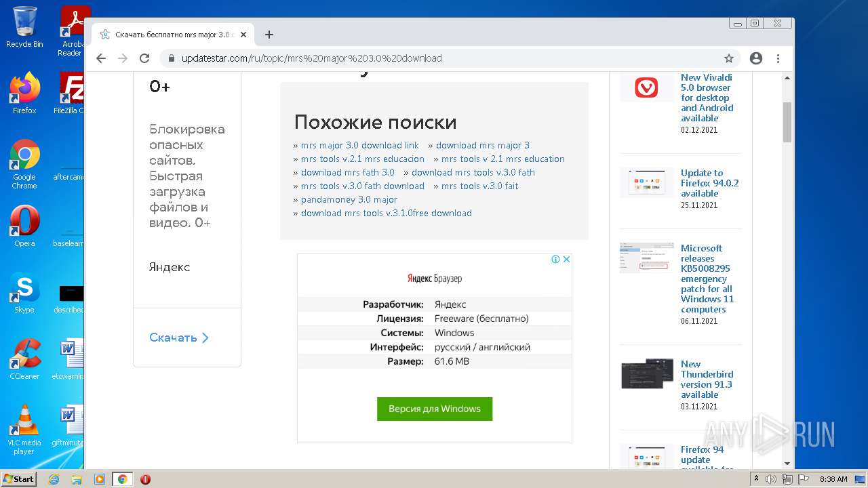Viewport: 868px width, 488px height.
Task: Open 'download mrs fath 3.0' link
Action: [x=348, y=172]
